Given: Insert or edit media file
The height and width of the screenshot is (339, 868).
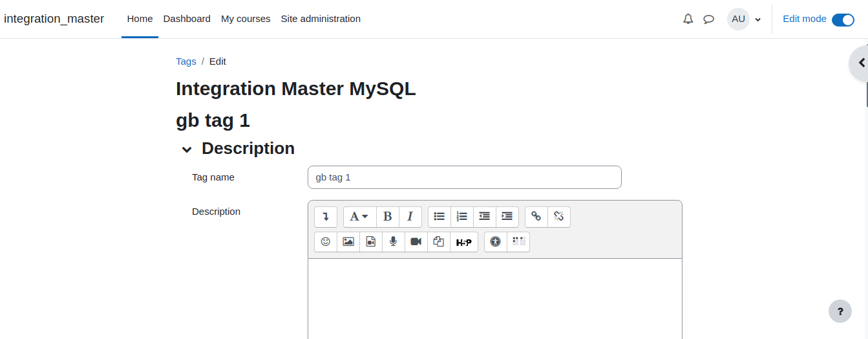Looking at the screenshot, I should [371, 242].
